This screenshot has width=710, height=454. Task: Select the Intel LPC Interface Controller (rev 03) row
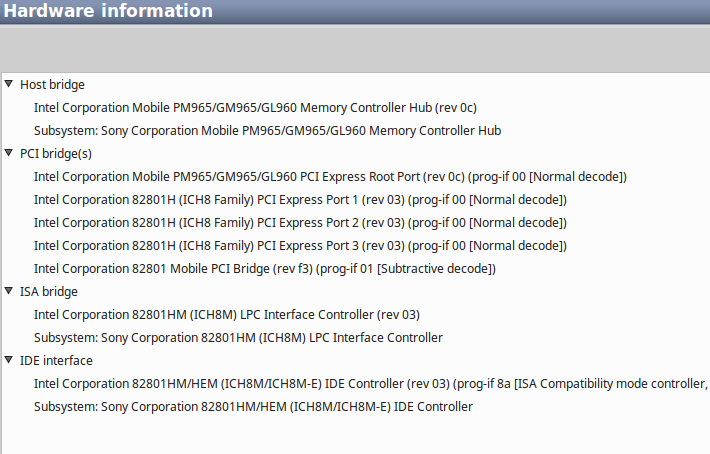227,314
